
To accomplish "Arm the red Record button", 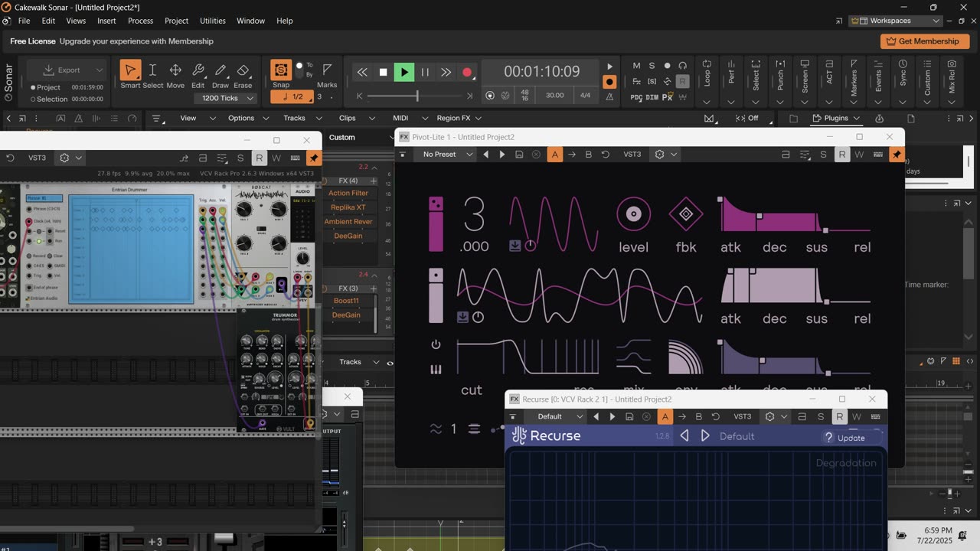I will coord(467,72).
